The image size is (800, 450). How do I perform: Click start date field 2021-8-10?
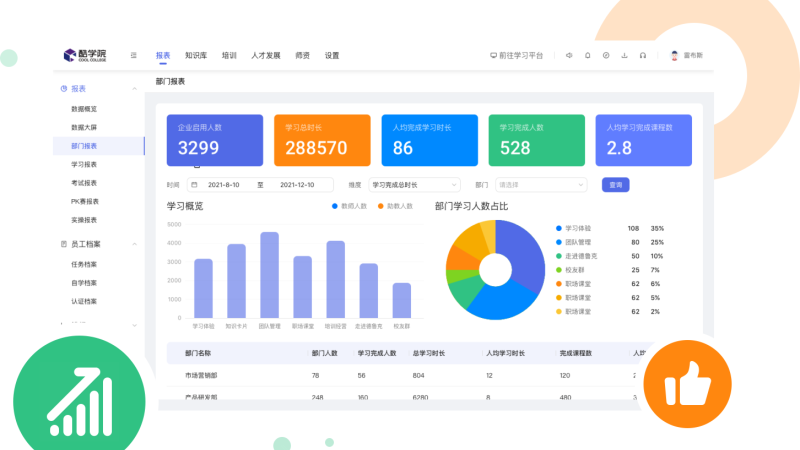223,185
